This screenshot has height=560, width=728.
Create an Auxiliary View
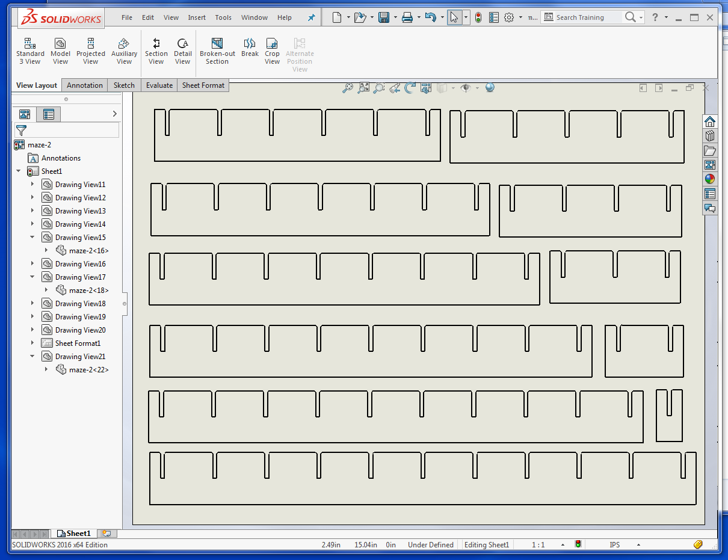click(124, 51)
